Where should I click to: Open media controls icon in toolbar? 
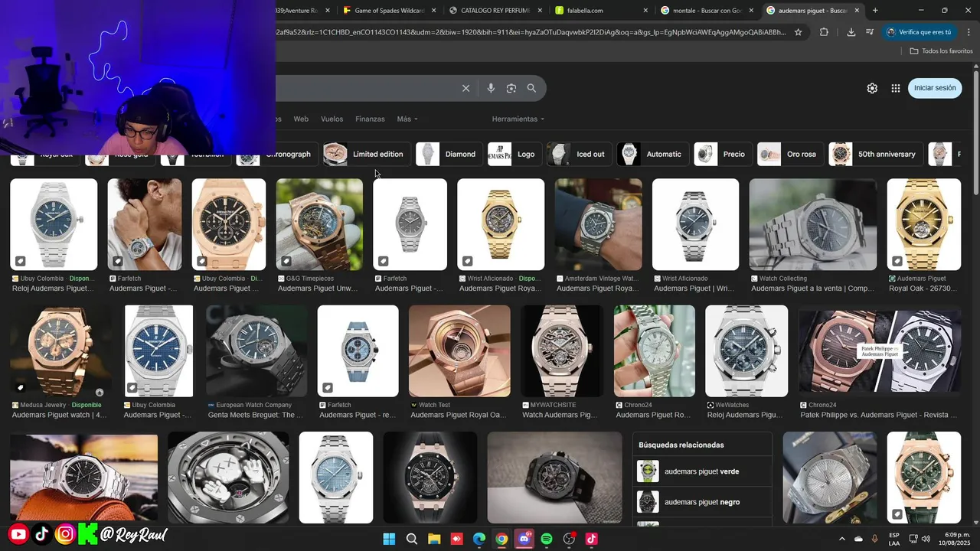870,32
